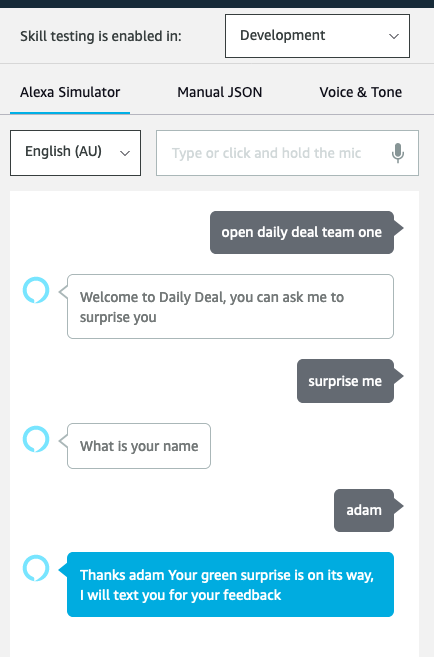Open the Development environment dropdown

(317, 36)
